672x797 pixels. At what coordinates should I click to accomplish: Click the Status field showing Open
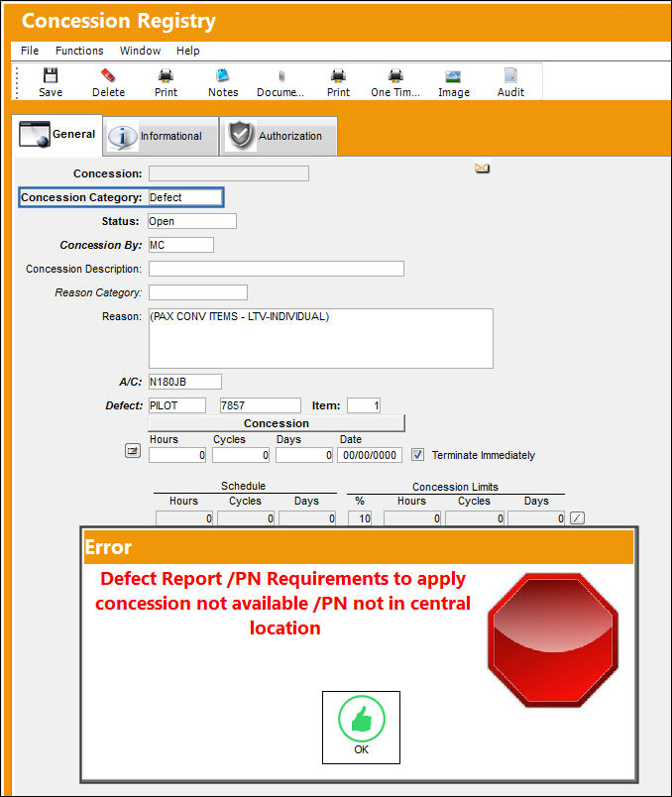point(192,221)
